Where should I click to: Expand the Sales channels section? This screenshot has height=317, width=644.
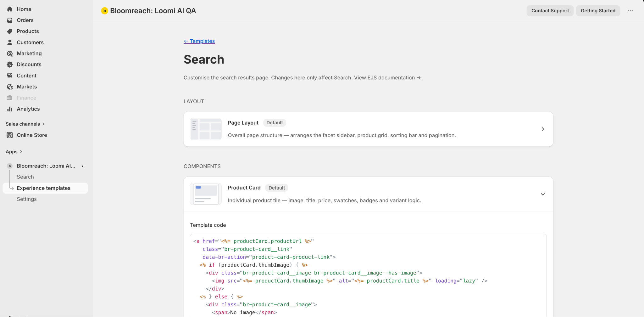click(x=25, y=124)
